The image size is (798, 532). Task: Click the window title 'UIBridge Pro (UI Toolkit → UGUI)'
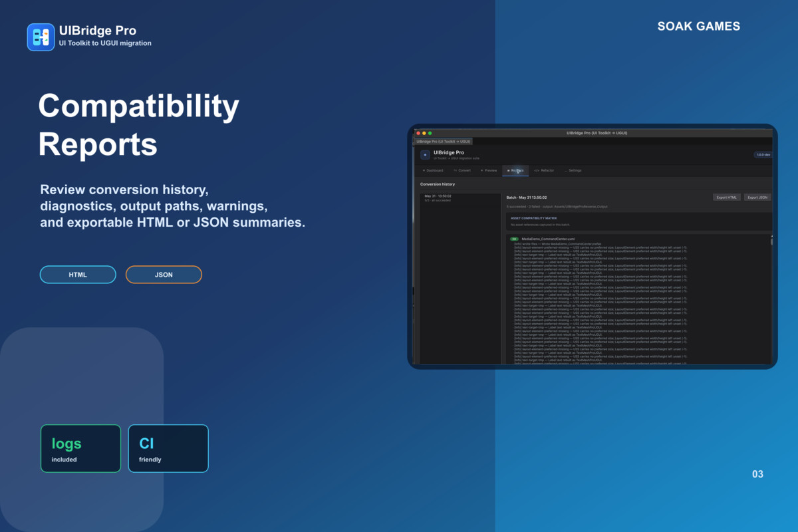[x=597, y=133]
